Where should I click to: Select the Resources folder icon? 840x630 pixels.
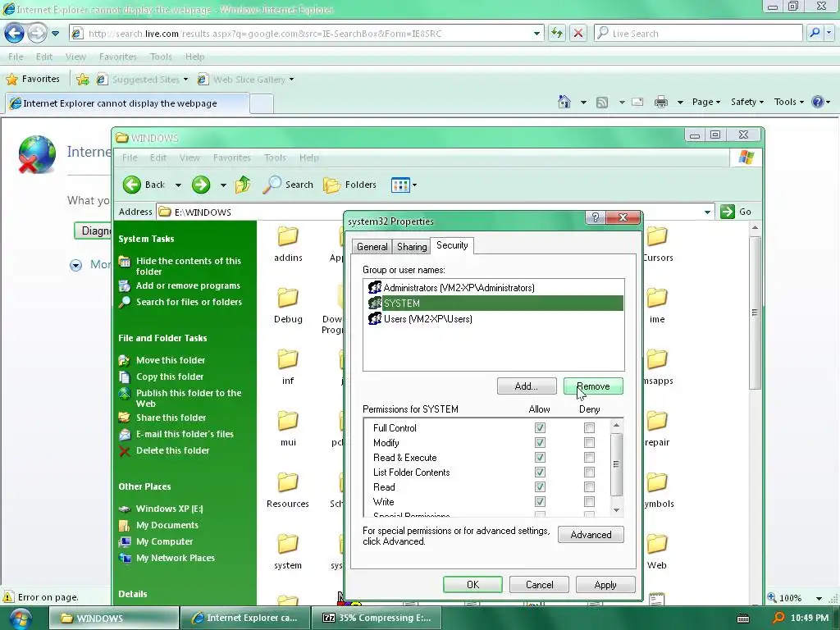pyautogui.click(x=288, y=482)
